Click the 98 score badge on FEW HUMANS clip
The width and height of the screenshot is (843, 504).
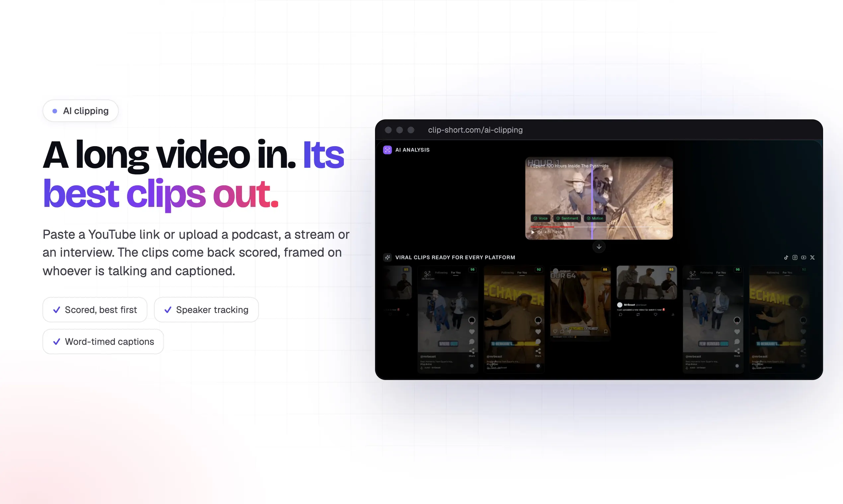coord(737,270)
